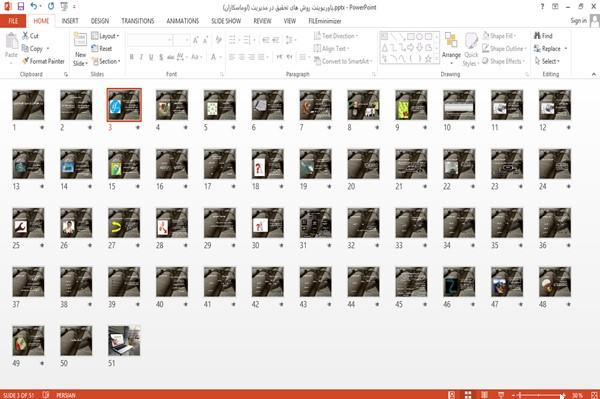Select slide 27 thumbnail with yellow arrow

pyautogui.click(x=124, y=223)
